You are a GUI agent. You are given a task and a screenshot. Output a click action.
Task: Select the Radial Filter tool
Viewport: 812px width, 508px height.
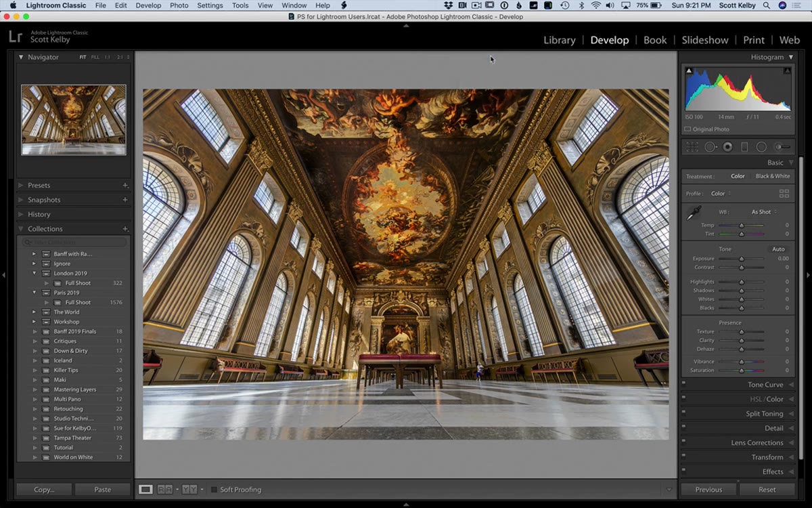pos(761,146)
